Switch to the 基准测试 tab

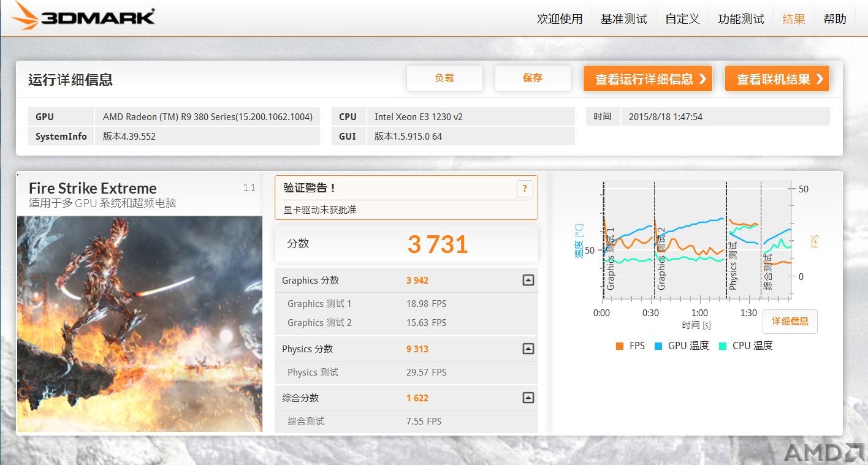click(623, 19)
